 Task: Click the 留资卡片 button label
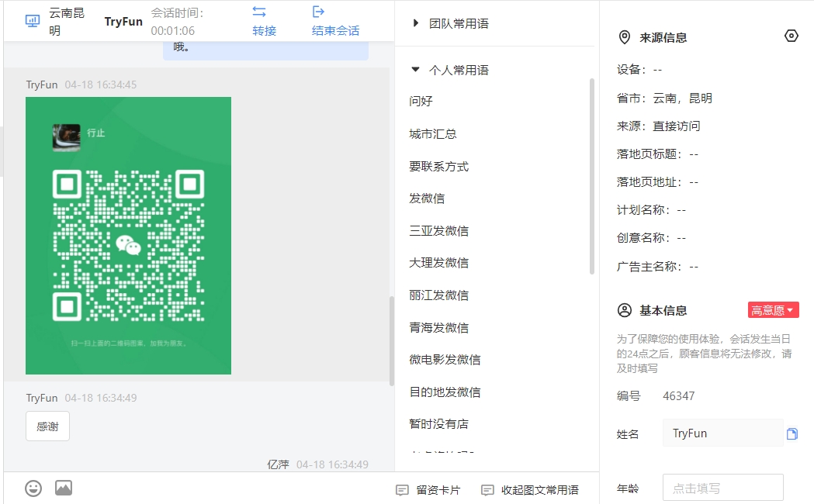[x=438, y=490]
